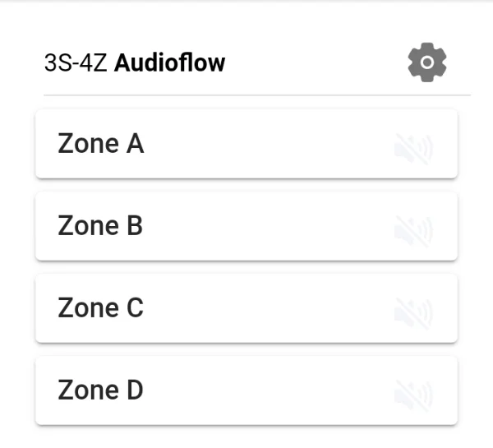The width and height of the screenshot is (493, 448).
Task: Click the 3S-4Z Audioflow title
Action: [135, 62]
